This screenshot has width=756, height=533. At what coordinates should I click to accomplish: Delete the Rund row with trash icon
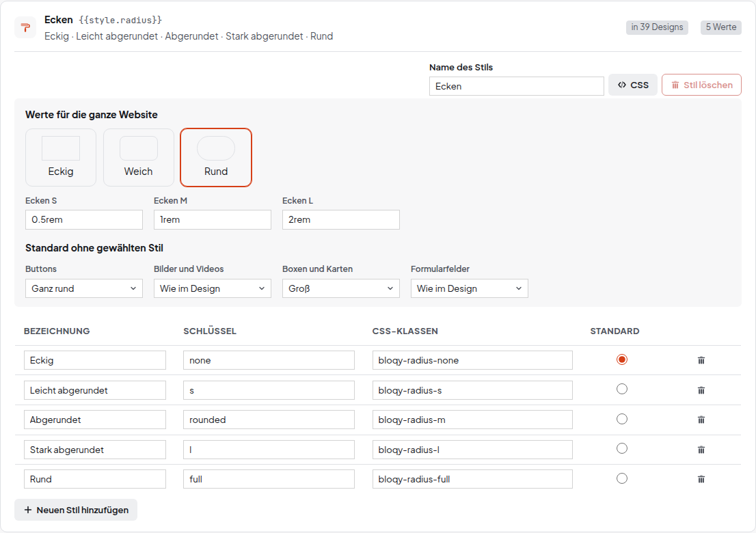point(701,479)
